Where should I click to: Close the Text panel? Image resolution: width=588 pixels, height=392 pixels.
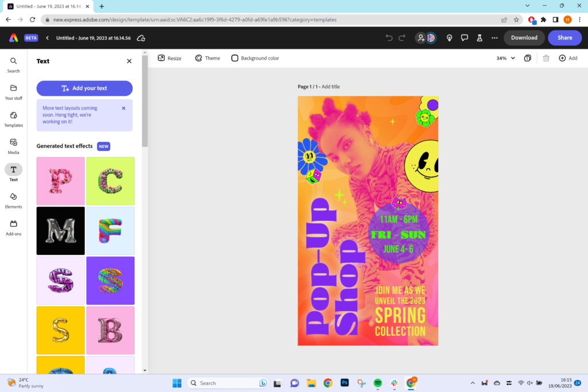129,61
